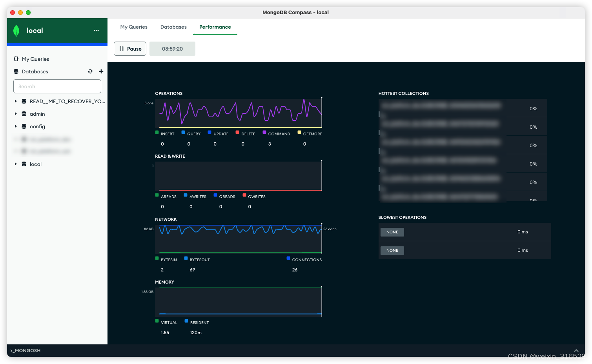
Task: Click the CONNECTIONS legend swatch
Action: coord(288,258)
